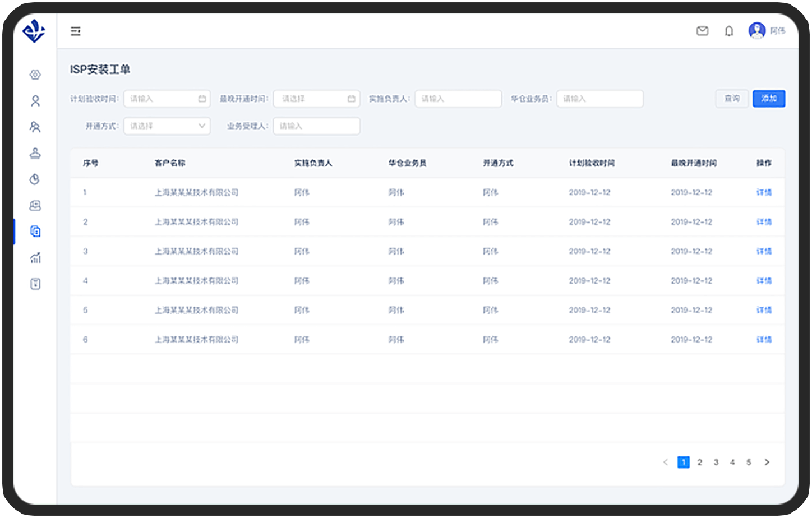Select the stamp approval icon in sidebar
The width and height of the screenshot is (812, 518).
coord(35,153)
